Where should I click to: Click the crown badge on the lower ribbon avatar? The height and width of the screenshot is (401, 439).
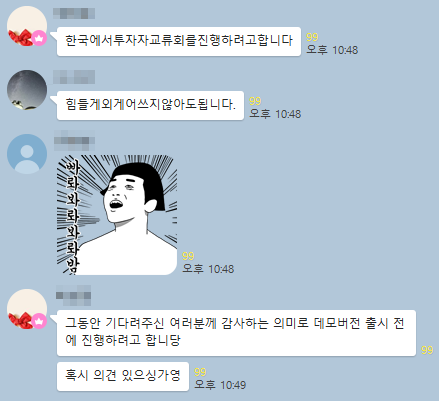tap(40, 321)
